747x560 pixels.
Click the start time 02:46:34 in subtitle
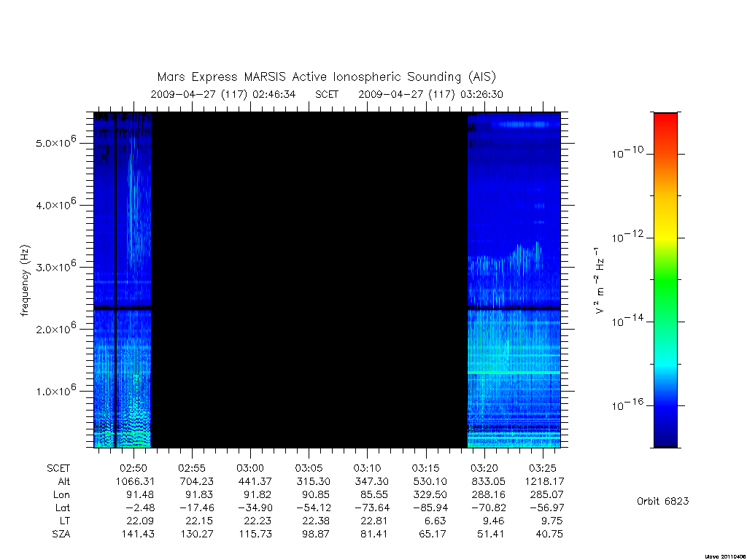274,94
